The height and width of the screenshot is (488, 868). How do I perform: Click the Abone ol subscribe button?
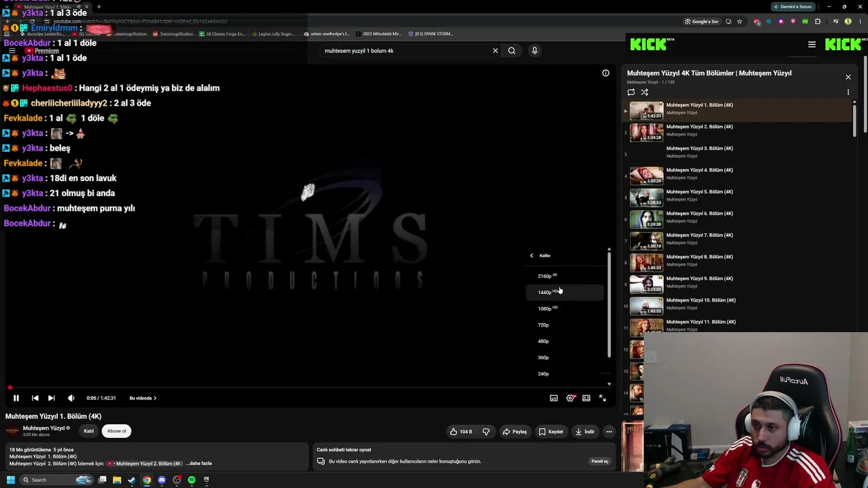click(117, 431)
